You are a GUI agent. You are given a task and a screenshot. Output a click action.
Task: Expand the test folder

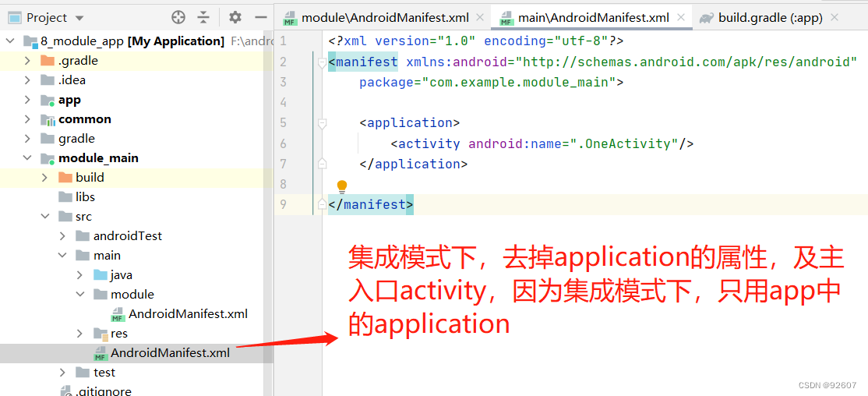62,372
